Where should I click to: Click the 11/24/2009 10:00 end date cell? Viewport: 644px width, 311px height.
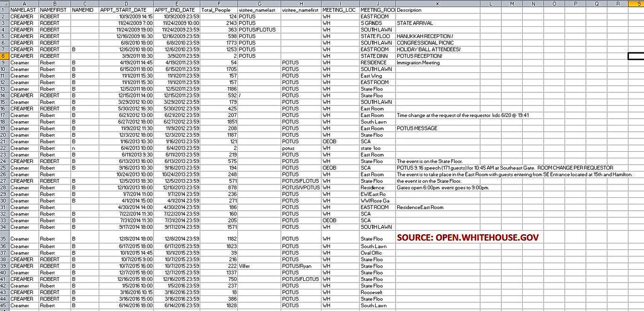click(177, 23)
